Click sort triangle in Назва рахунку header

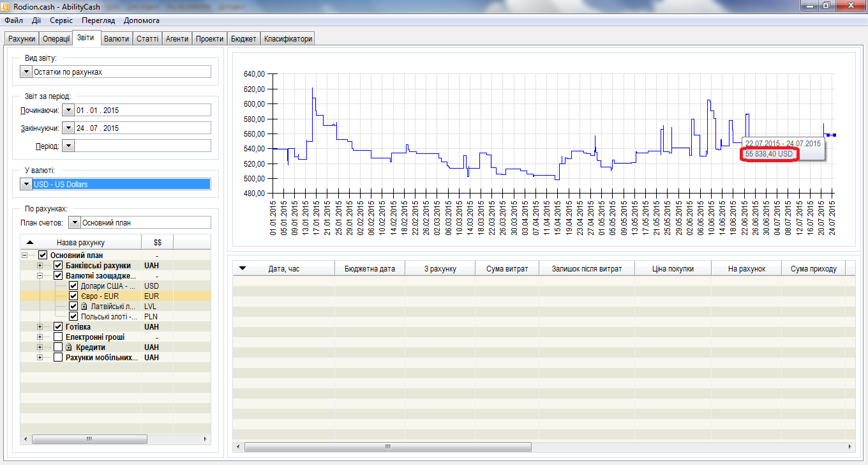pos(30,243)
